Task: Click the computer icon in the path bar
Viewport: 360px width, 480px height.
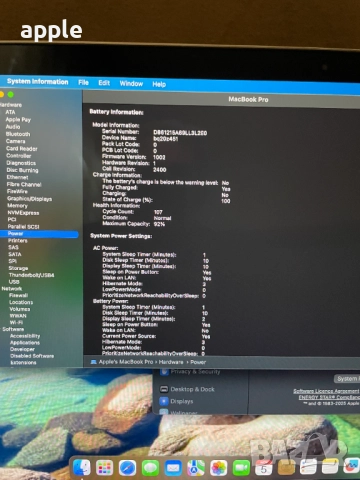Action: point(94,362)
